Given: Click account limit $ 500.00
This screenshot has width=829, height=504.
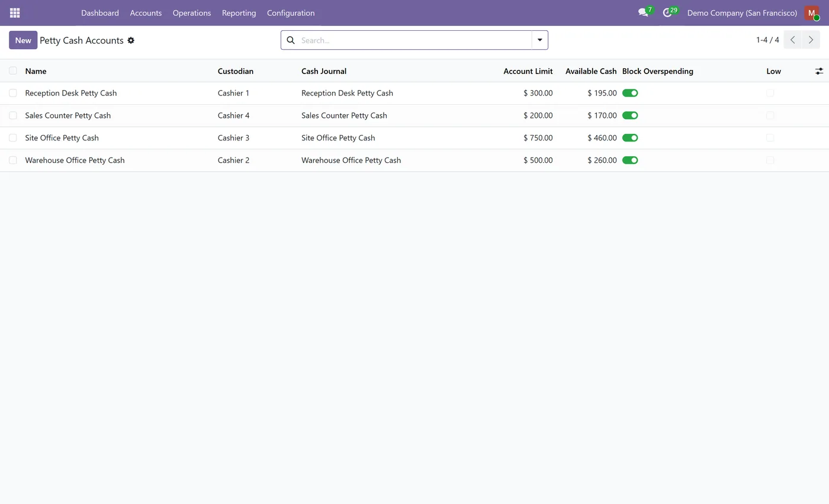Looking at the screenshot, I should click(x=538, y=160).
